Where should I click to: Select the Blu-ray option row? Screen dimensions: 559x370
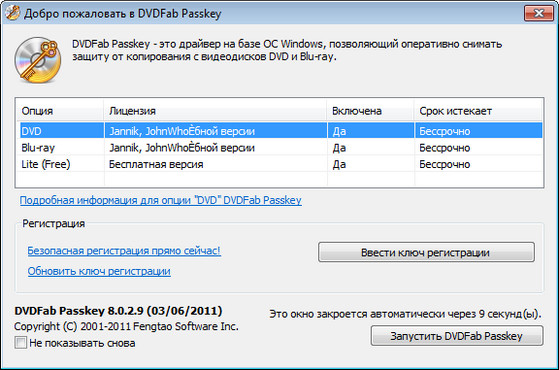(x=281, y=147)
